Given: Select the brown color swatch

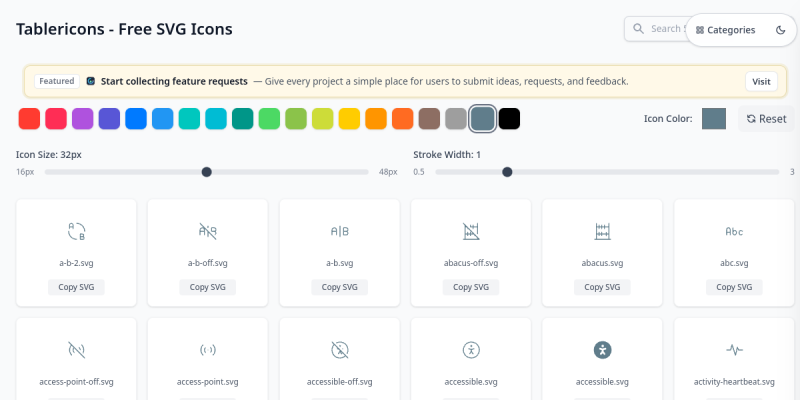Looking at the screenshot, I should click(430, 119).
